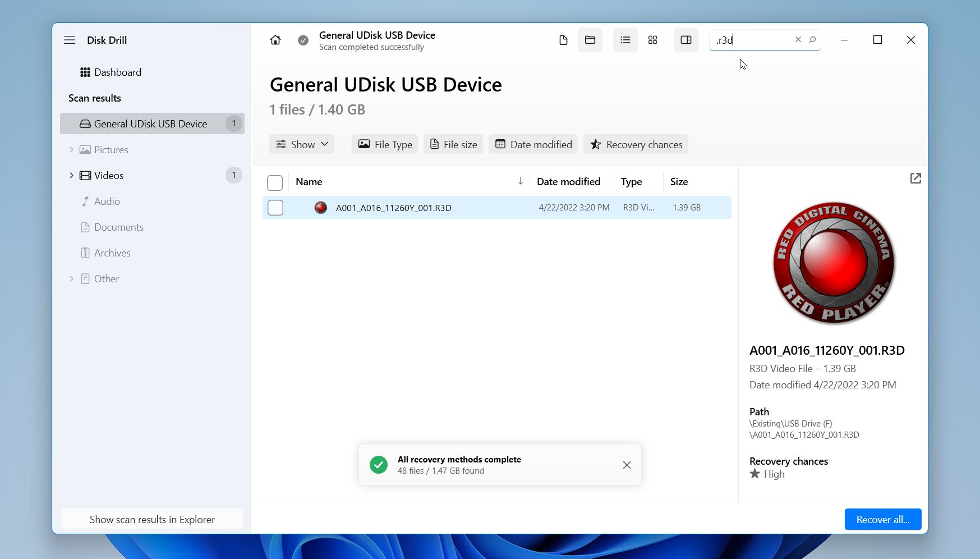
Task: Clear the search field text
Action: click(x=798, y=39)
